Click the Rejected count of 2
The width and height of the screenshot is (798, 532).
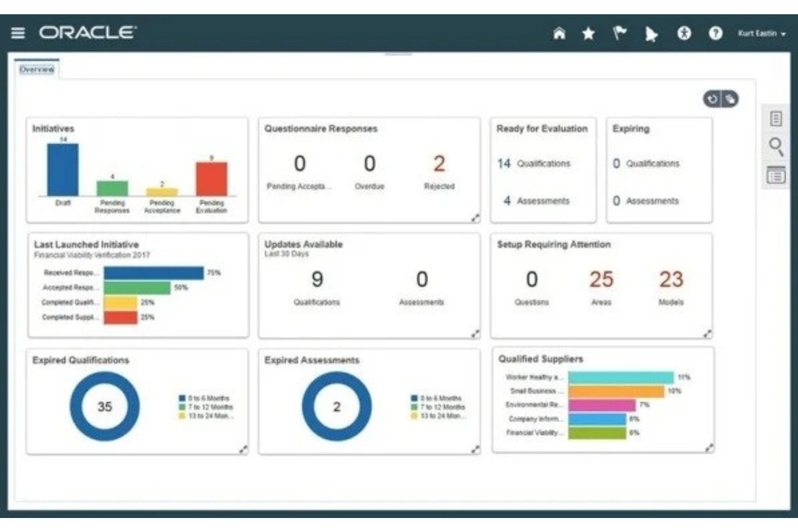[439, 163]
